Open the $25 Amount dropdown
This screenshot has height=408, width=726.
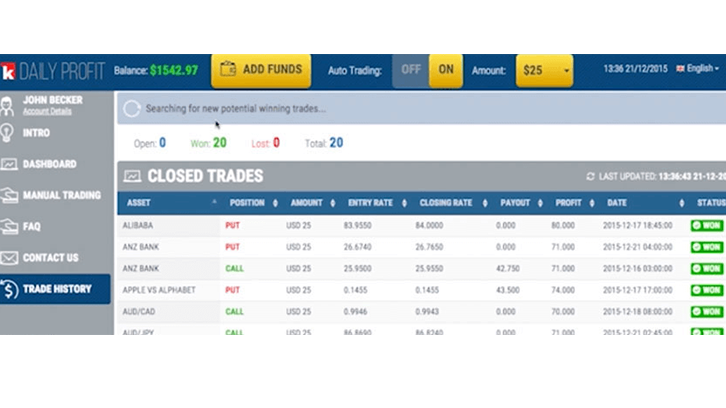point(544,70)
